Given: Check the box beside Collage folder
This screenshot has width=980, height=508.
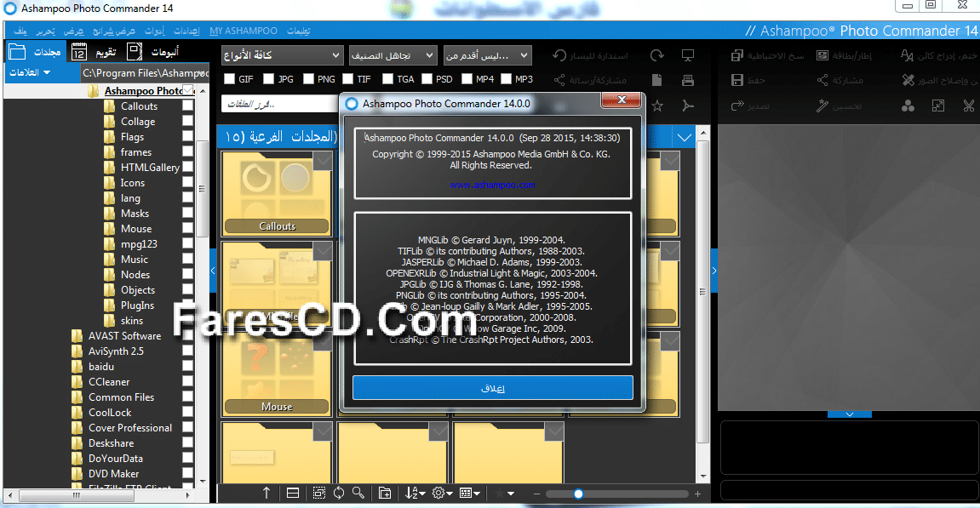Looking at the screenshot, I should [x=187, y=121].
